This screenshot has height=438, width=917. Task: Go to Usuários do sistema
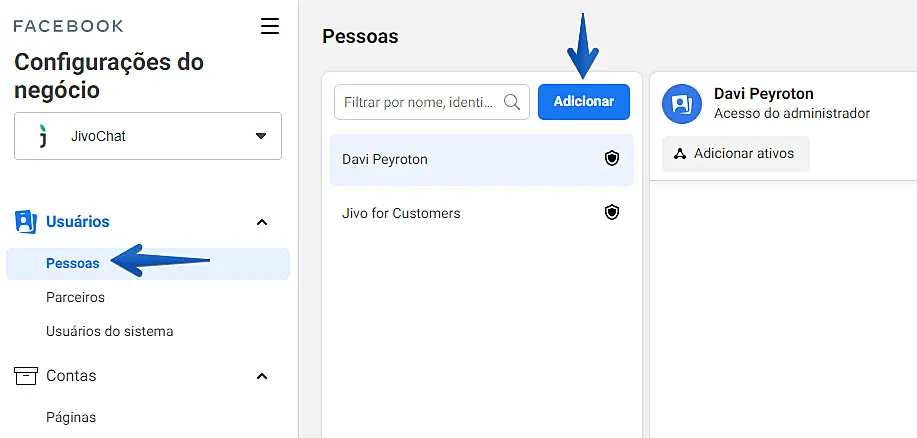tap(109, 331)
